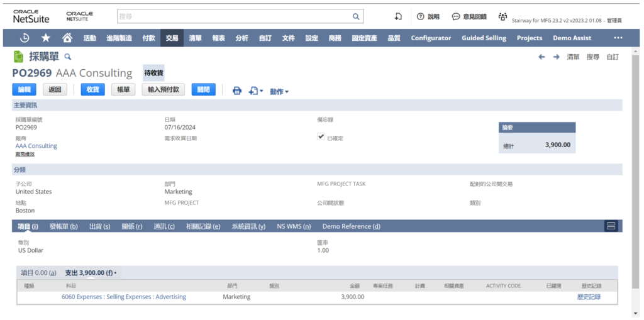Open the new-document dropdown next to print
This screenshot has width=644, height=320.
coord(256,91)
